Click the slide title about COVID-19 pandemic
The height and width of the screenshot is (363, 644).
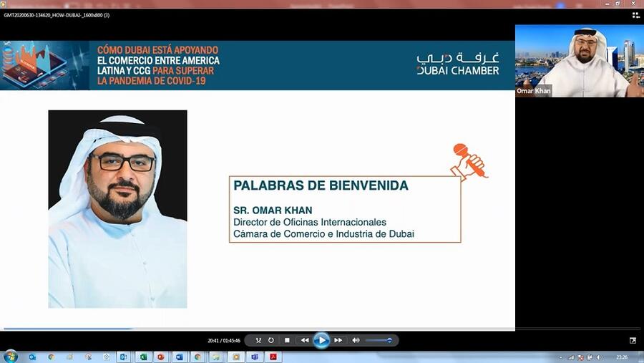click(x=159, y=65)
